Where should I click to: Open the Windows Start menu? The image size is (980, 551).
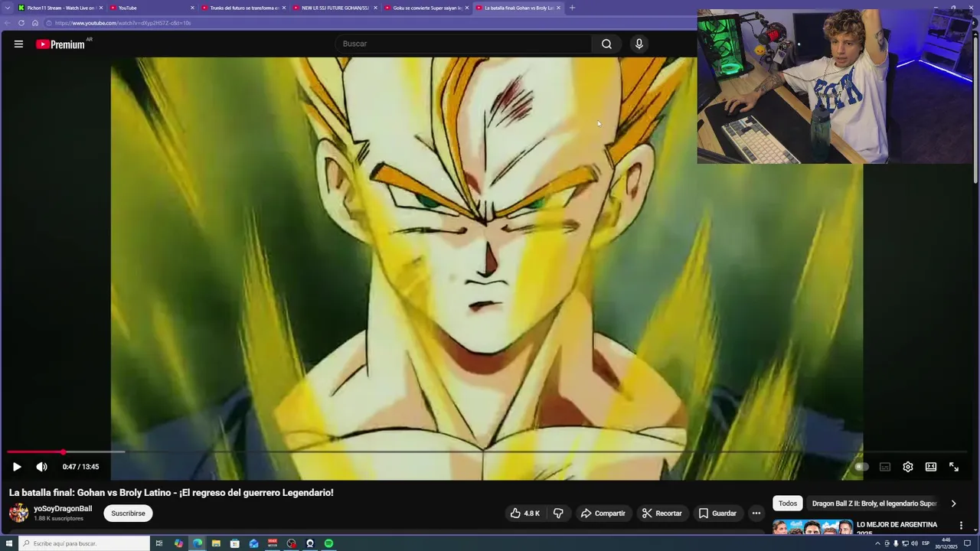(9, 543)
